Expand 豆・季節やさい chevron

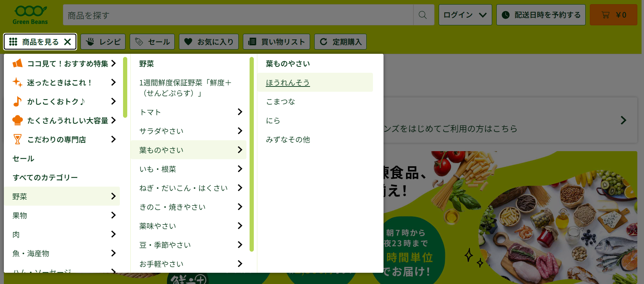point(240,245)
